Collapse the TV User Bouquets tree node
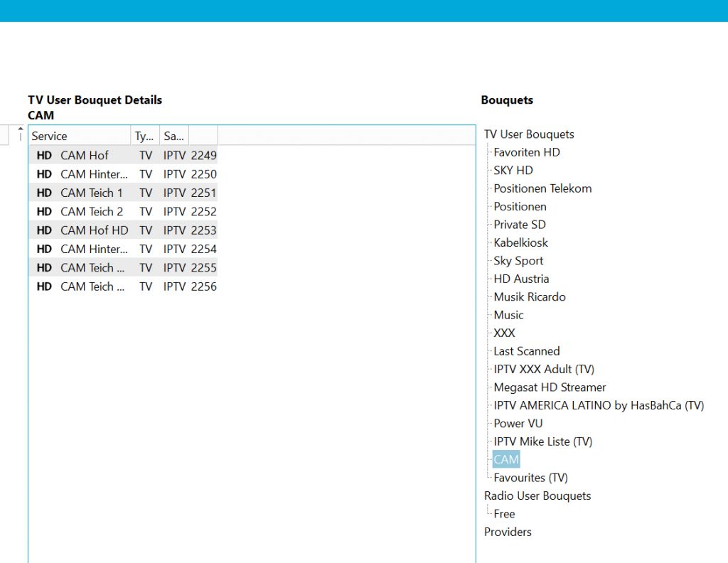This screenshot has width=728, height=563. click(529, 134)
